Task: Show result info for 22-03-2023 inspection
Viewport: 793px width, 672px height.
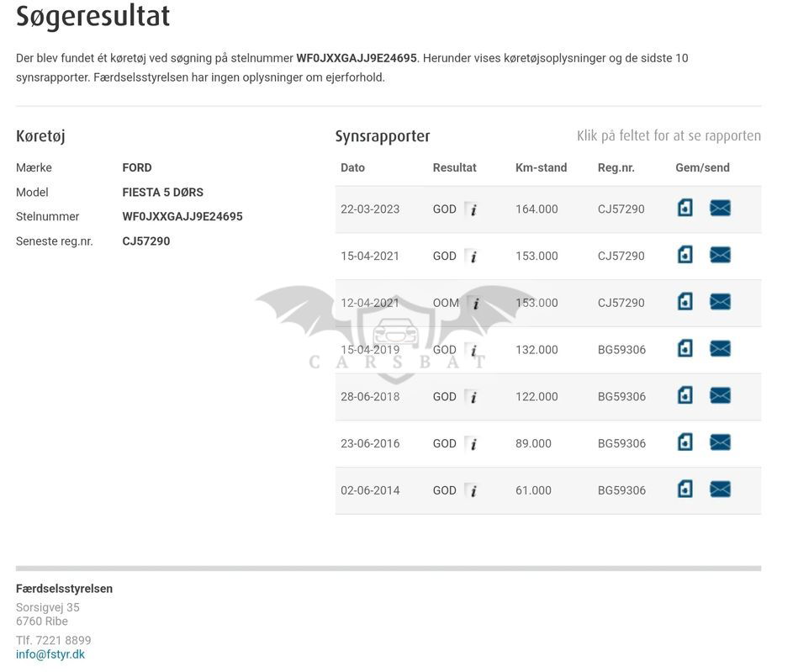Action: [473, 209]
